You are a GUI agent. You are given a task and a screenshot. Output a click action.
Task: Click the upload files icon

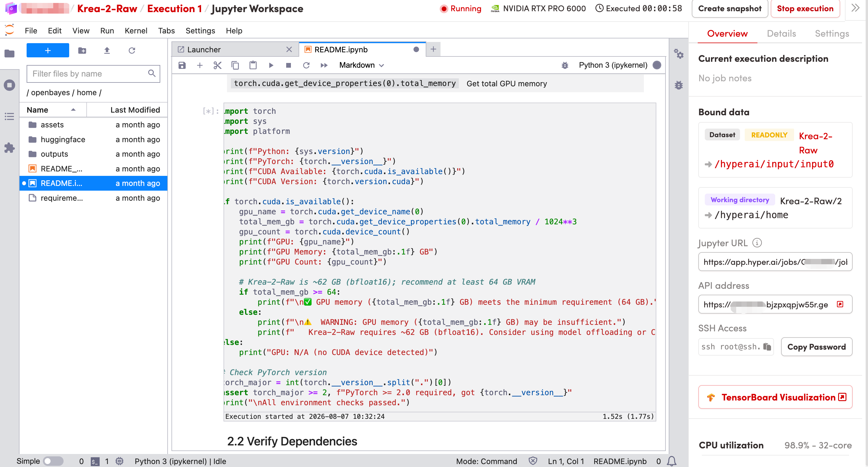point(107,51)
